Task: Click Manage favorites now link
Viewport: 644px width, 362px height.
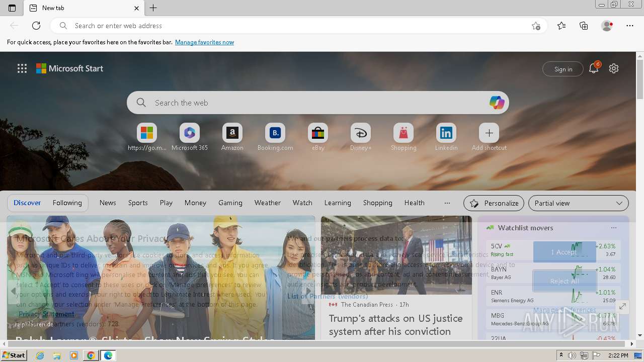Action: pos(204,42)
